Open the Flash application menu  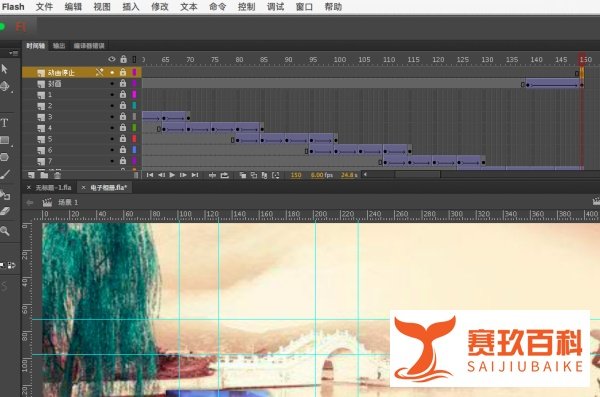pyautogui.click(x=13, y=7)
